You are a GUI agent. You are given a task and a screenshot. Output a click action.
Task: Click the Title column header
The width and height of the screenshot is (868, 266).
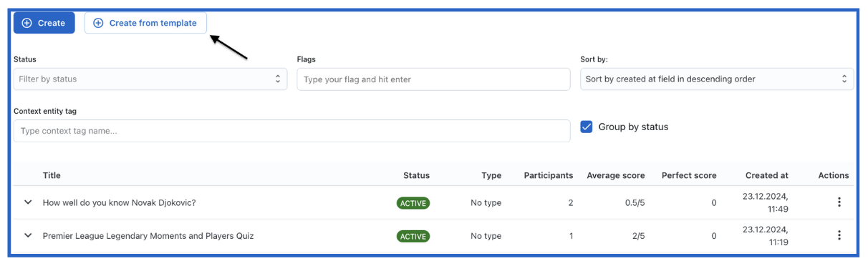click(52, 175)
